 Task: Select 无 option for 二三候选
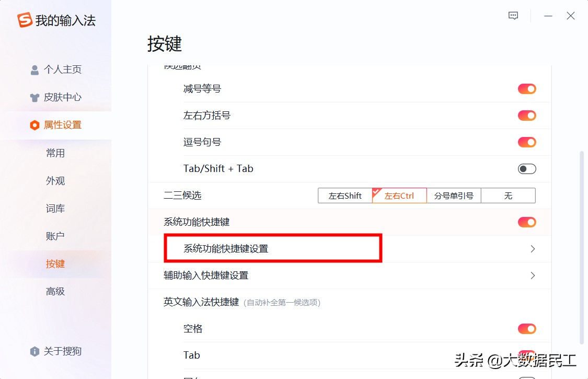click(x=508, y=196)
